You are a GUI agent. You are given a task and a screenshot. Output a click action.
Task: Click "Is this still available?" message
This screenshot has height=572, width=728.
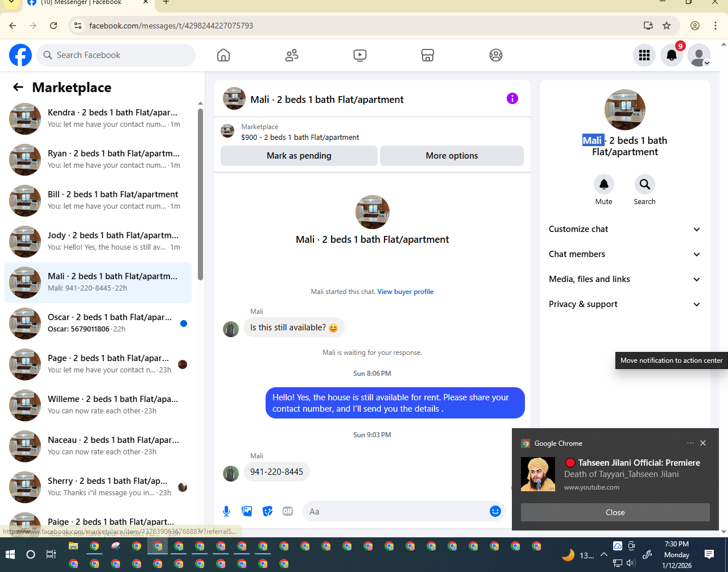(x=294, y=328)
